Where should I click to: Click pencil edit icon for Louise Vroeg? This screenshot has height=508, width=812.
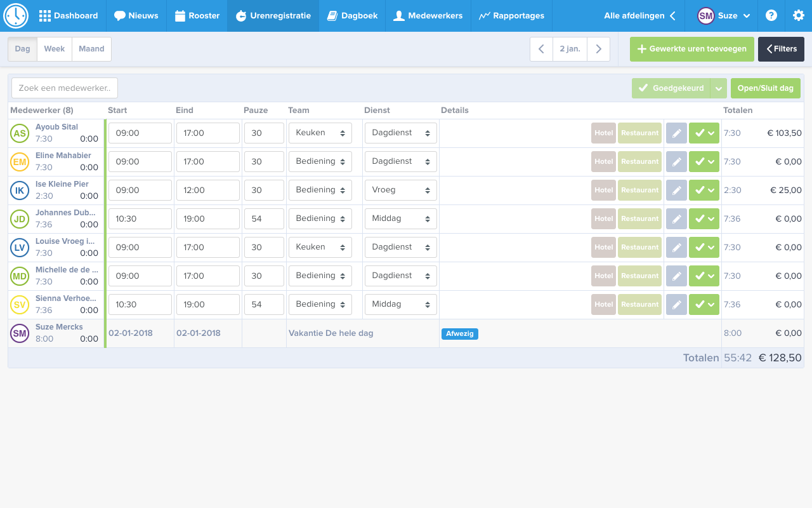pos(676,248)
